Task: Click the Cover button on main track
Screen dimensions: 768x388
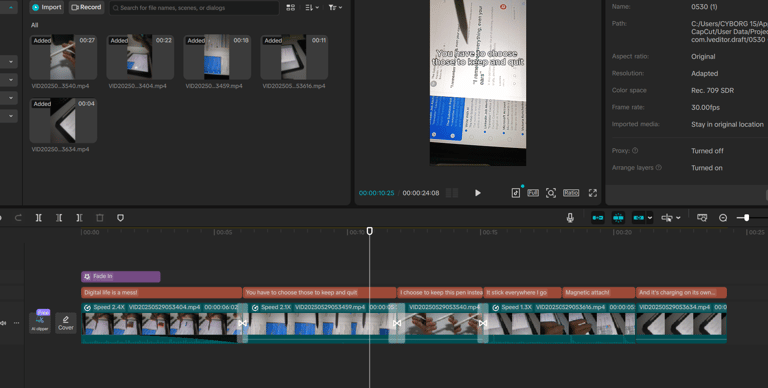Action: click(66, 323)
